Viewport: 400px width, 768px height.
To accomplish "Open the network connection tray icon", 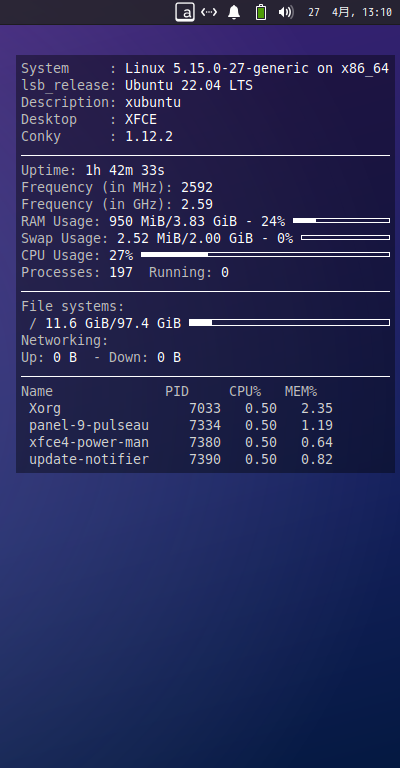I will (209, 12).
